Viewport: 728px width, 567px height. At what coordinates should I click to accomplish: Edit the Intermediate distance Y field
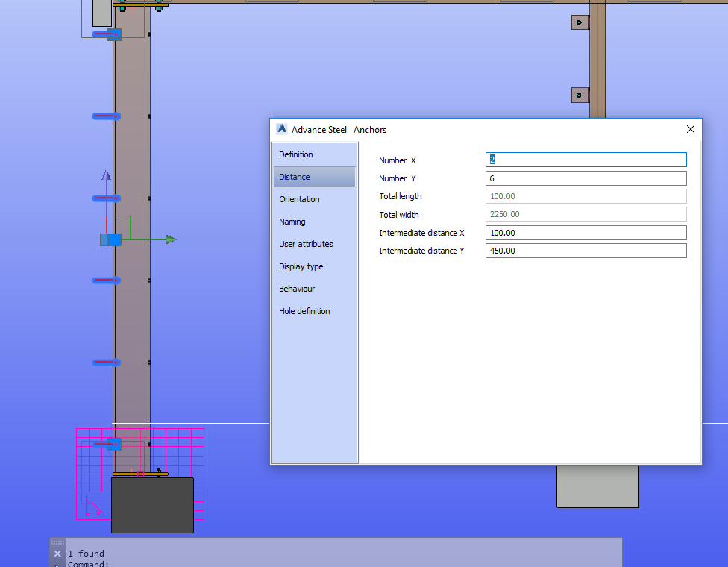[x=586, y=251]
